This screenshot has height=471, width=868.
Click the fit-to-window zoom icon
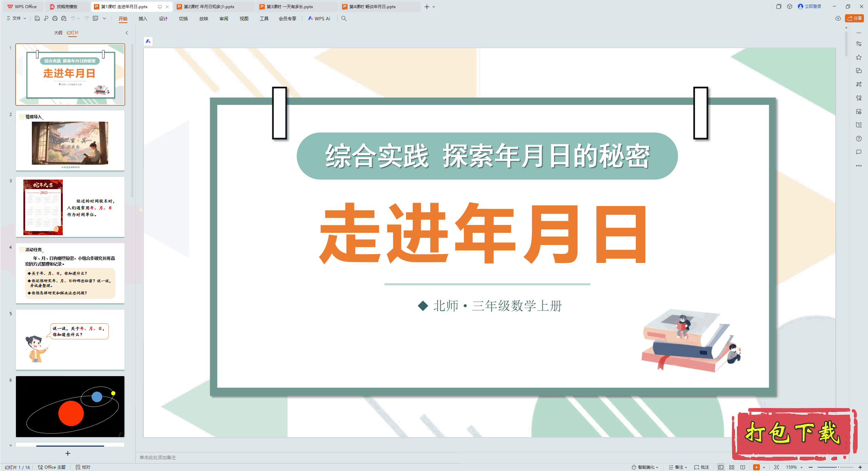(x=776, y=467)
